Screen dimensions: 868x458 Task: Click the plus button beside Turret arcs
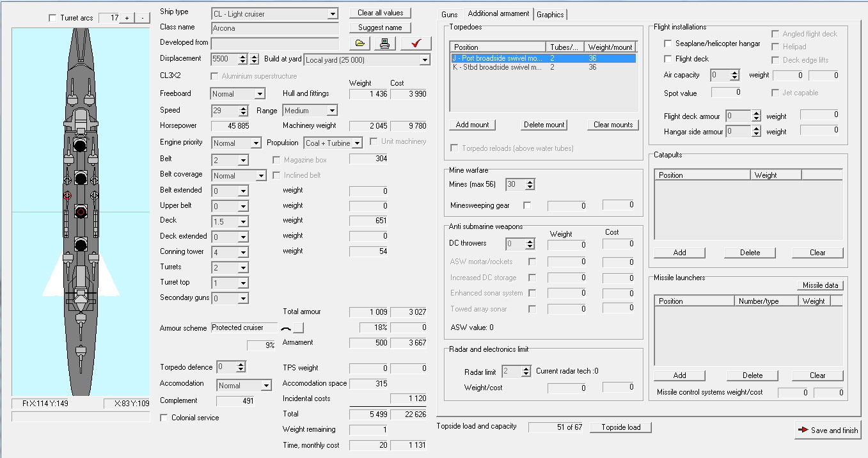click(x=127, y=18)
